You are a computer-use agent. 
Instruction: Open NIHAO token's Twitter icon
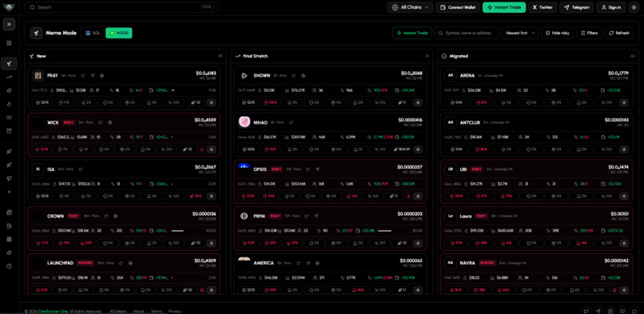point(291,122)
